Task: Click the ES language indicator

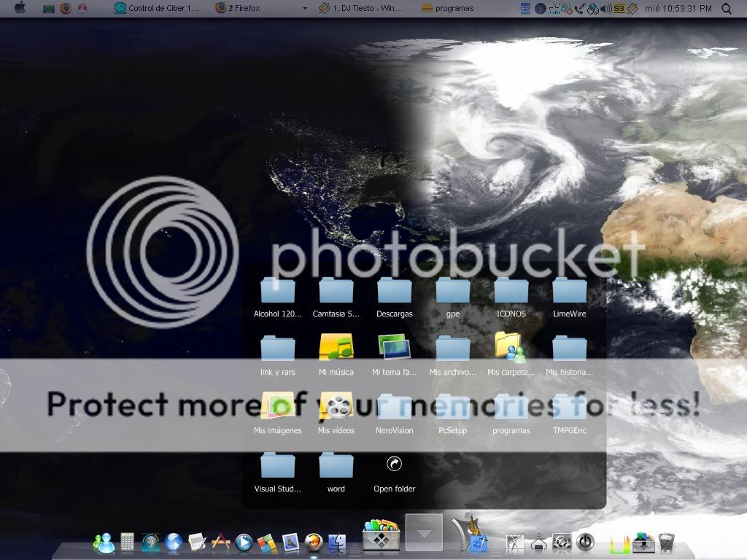Action: point(525,9)
